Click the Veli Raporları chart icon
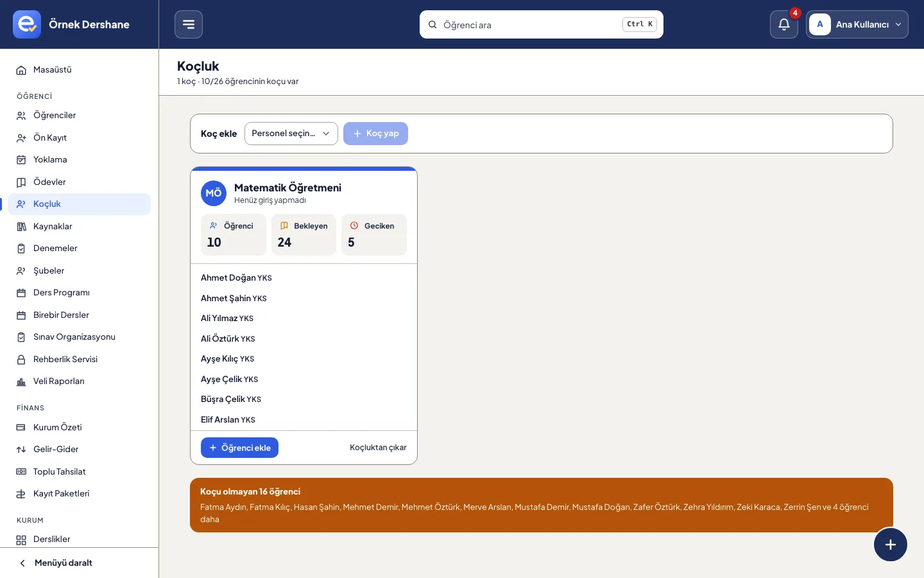Viewport: 924px width, 578px height. coord(21,381)
